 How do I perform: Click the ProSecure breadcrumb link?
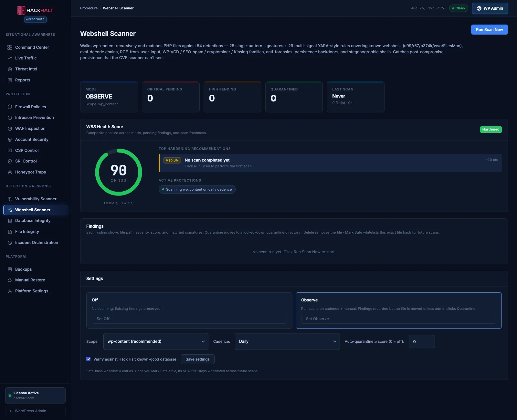89,8
